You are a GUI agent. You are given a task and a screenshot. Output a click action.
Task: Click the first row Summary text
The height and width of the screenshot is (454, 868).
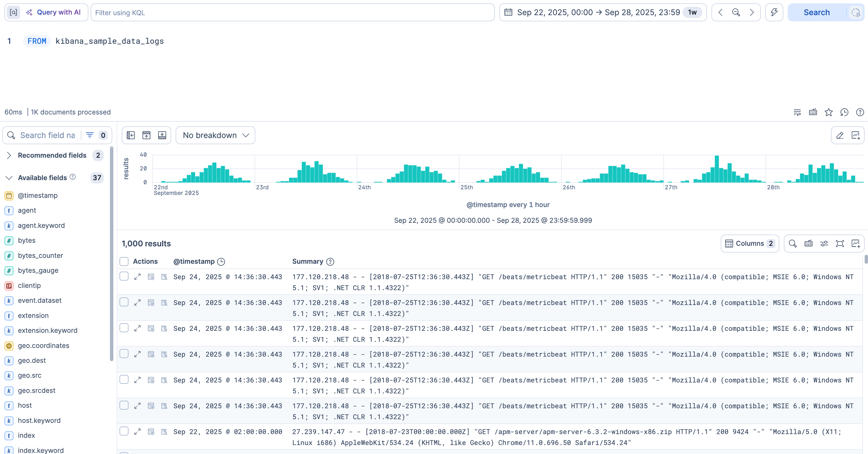(x=573, y=282)
